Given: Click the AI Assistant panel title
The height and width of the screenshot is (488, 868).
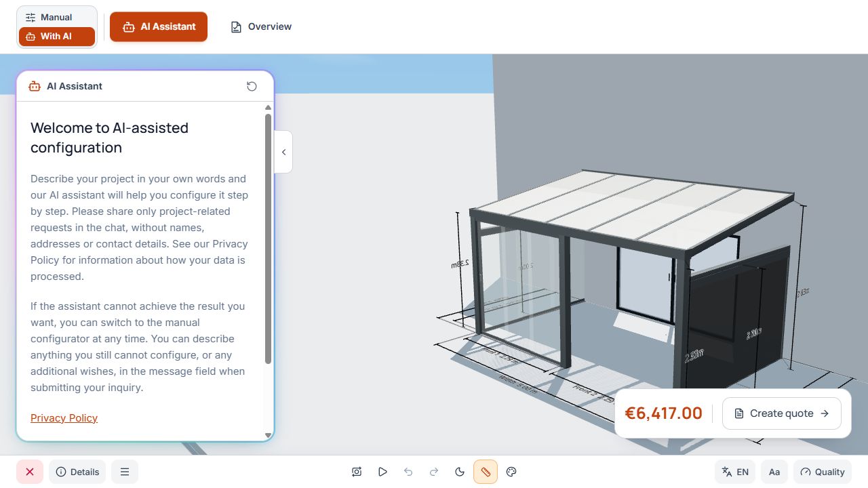Looking at the screenshot, I should coord(75,87).
